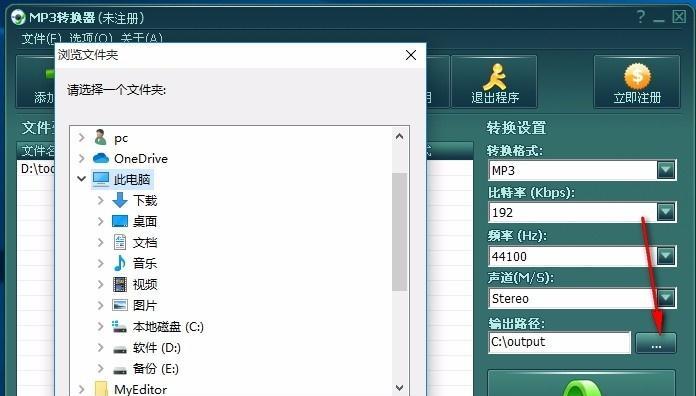
Task: Open the 文件(F) menu
Action: point(41,39)
